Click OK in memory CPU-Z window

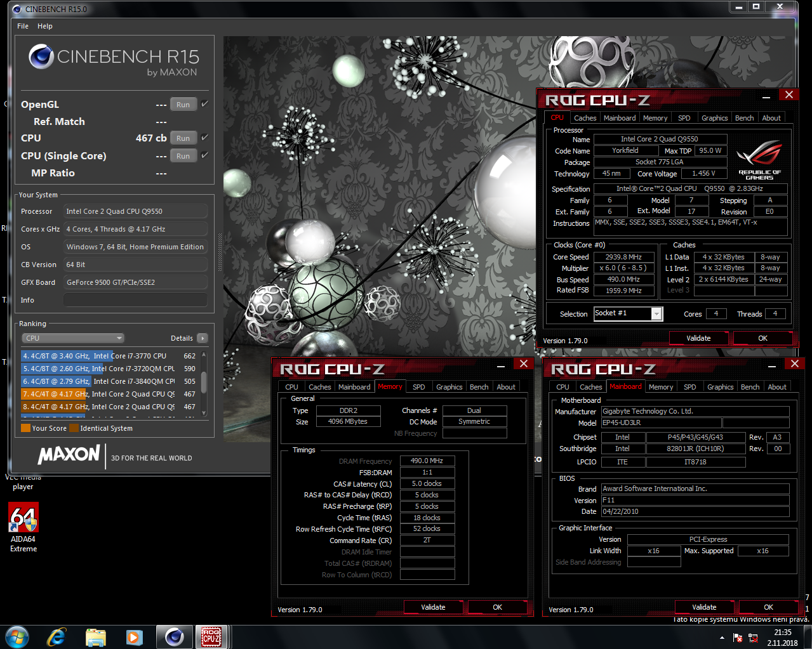point(497,607)
